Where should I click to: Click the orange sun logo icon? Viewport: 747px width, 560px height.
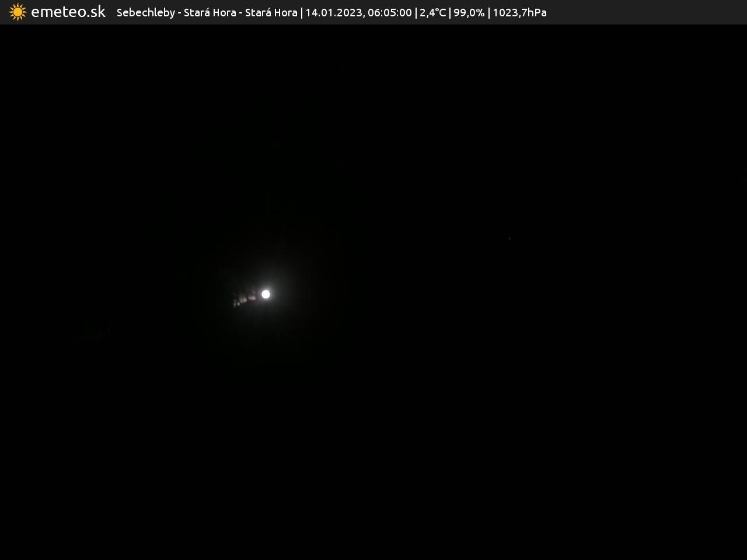coord(18,12)
